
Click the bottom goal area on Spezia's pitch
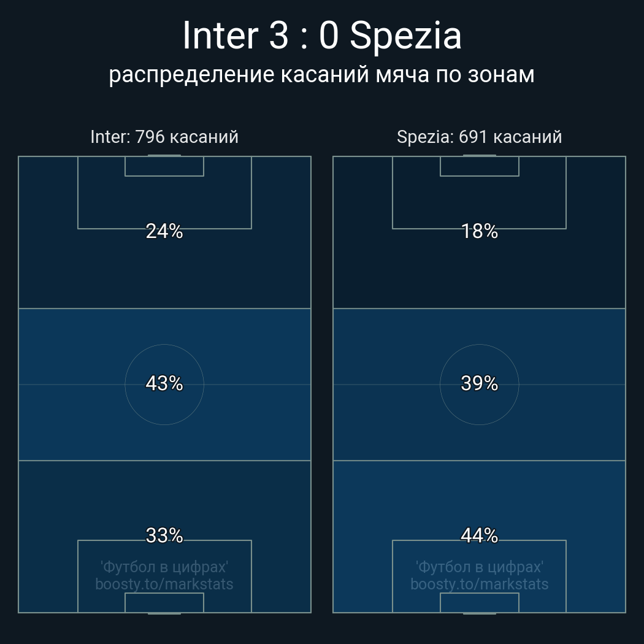479,602
